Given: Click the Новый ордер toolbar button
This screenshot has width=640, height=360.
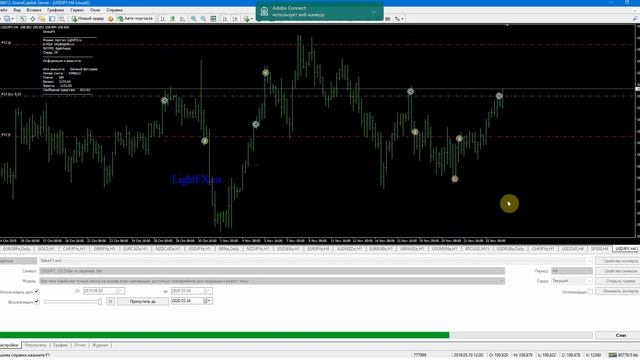Looking at the screenshot, I should [87, 19].
